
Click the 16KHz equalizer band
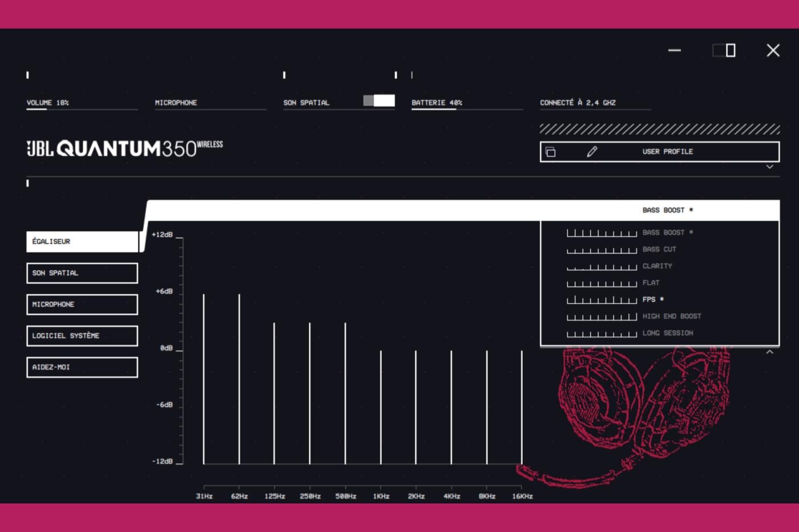522,408
